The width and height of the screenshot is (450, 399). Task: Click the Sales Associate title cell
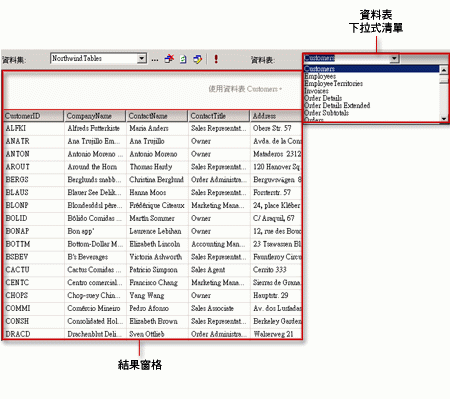click(219, 308)
